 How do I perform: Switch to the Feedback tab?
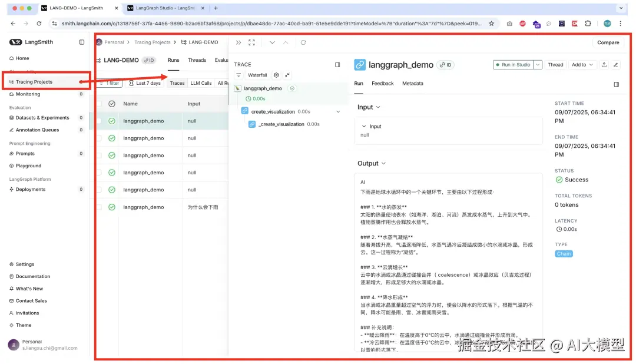(x=383, y=84)
